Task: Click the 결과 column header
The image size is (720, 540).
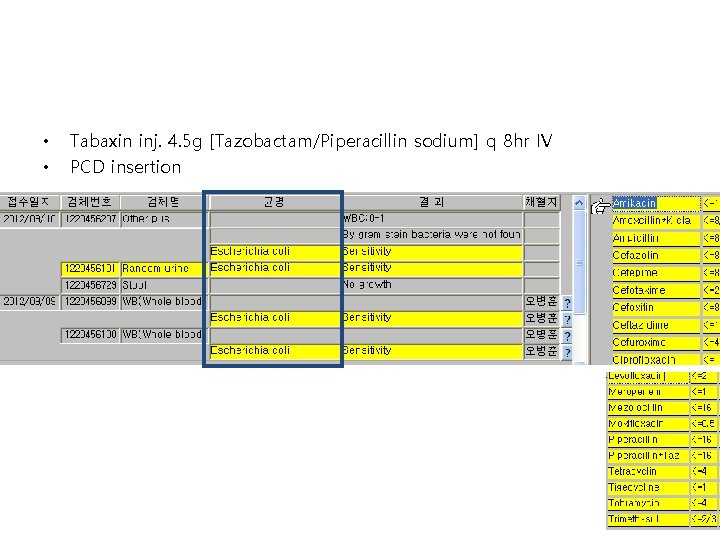Action: tap(432, 202)
